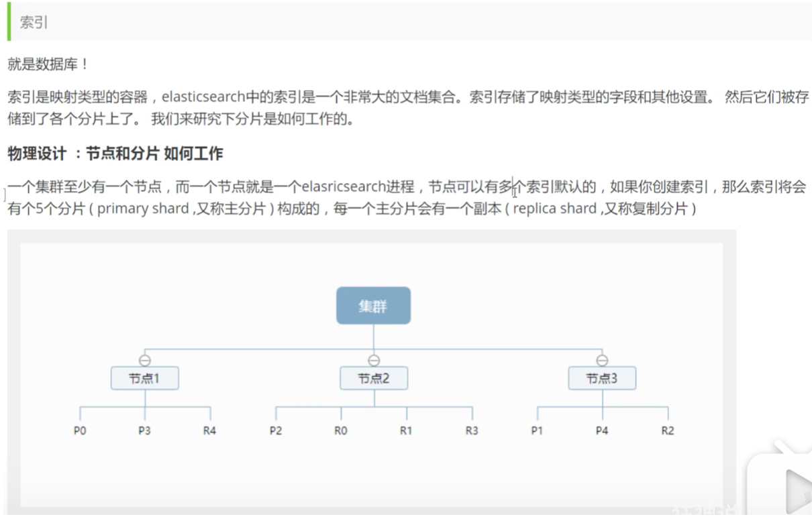The width and height of the screenshot is (812, 523).
Task: Select the 节点2 box
Action: 374,378
